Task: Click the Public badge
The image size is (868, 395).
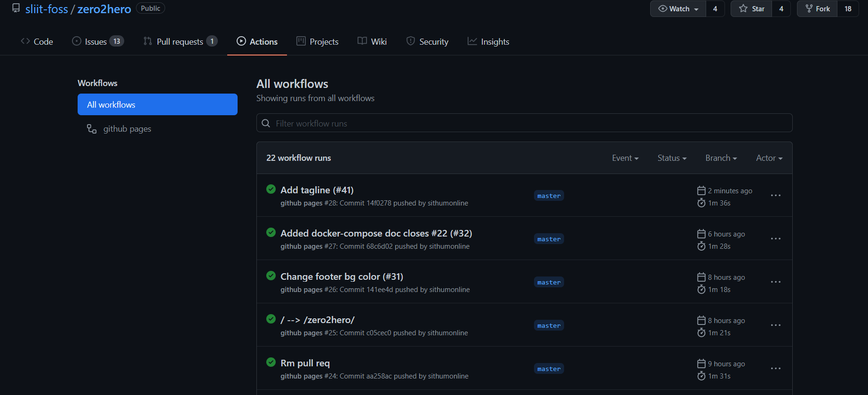Action: (x=151, y=8)
